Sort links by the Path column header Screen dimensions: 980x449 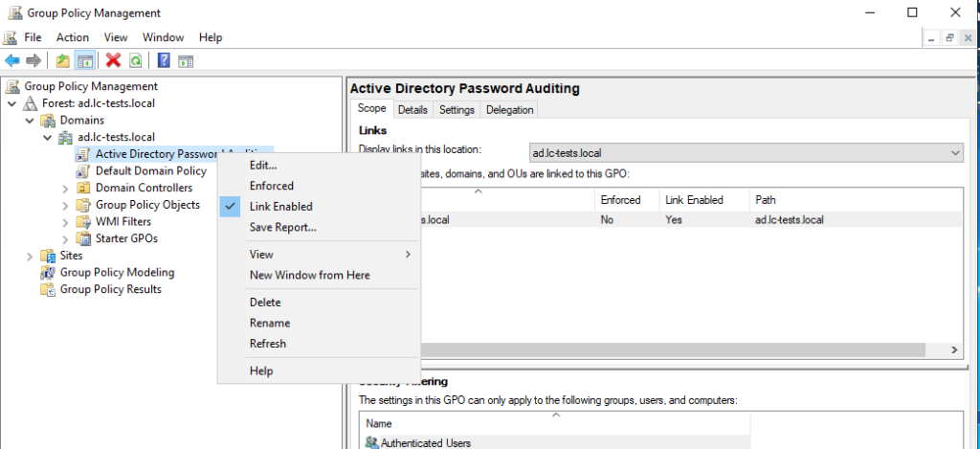(x=855, y=200)
